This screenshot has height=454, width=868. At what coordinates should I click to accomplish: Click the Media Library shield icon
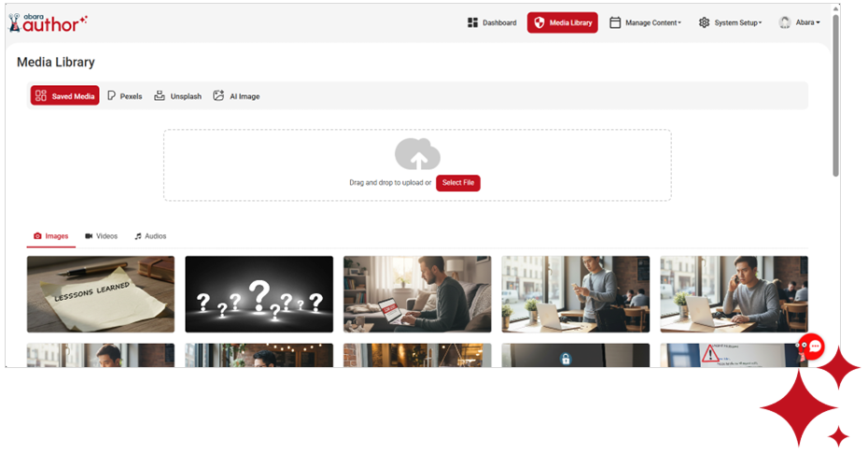point(539,22)
